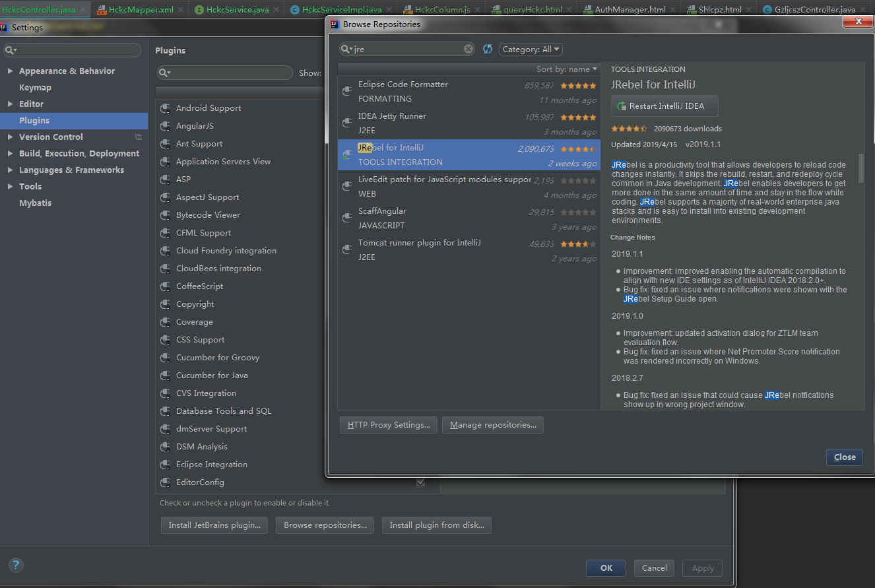Screen dimensions: 875x588
Task: Switch to queryHckc.html editor tab
Action: tap(533, 10)
